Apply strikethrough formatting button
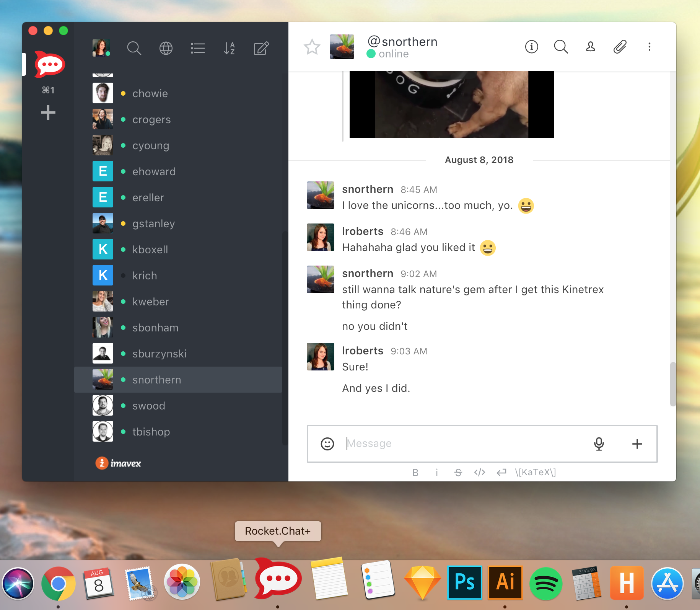700x610 pixels. (x=458, y=473)
